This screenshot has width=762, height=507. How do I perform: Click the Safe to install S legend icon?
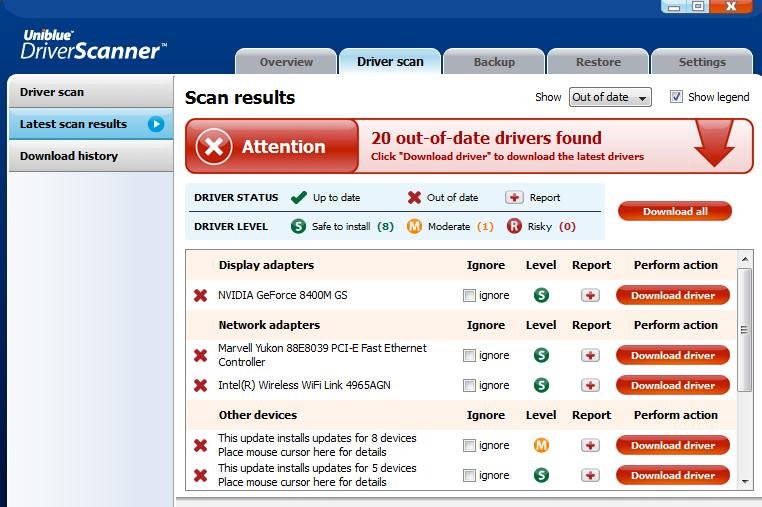[x=298, y=226]
